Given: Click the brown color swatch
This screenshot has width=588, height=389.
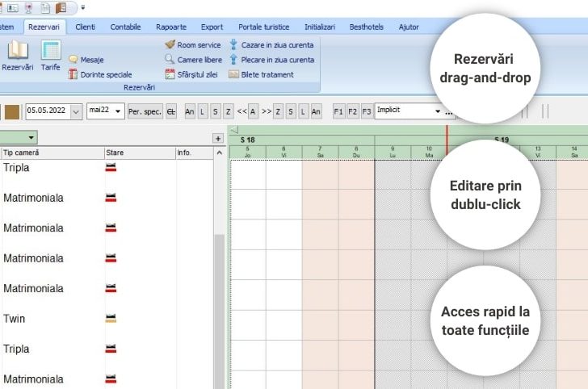Looking at the screenshot, I should point(11,111).
